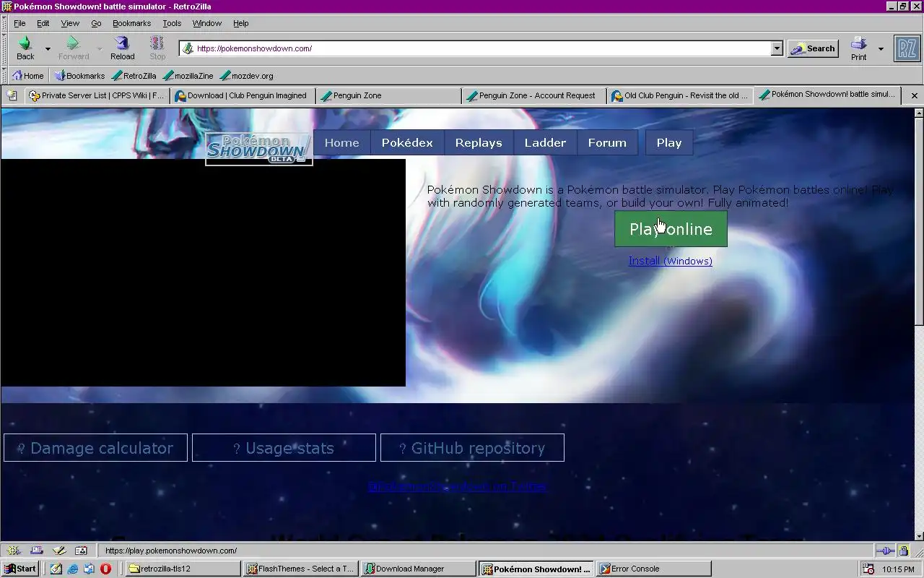
Task: Open Composer component icon in status bar
Action: pyautogui.click(x=59, y=551)
